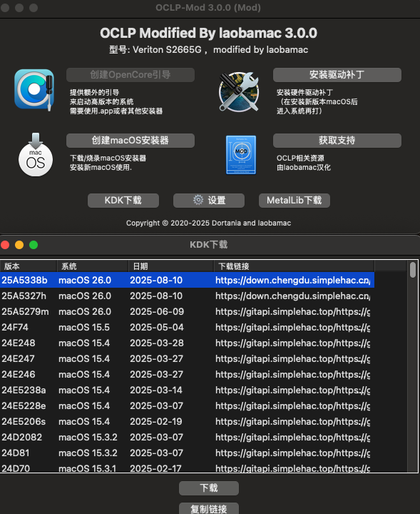Click the 复制链接 button
The width and height of the screenshot is (420, 514).
pyautogui.click(x=209, y=509)
